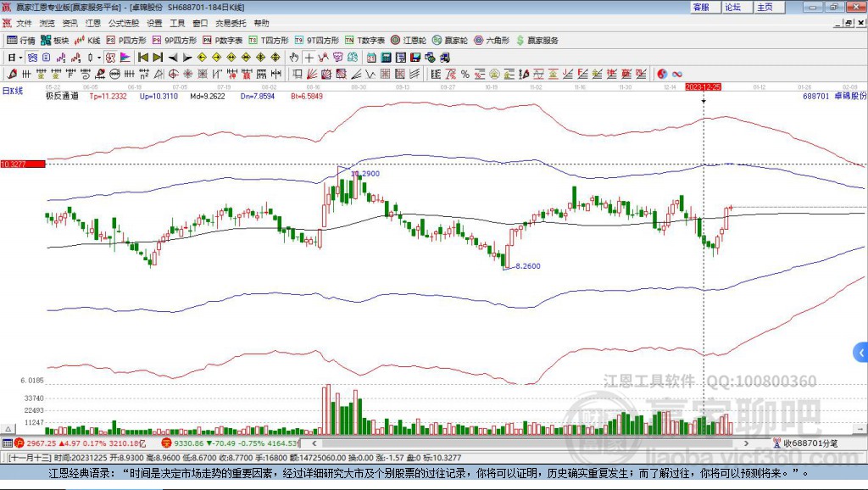Click the 主页 homepage button
The image size is (868, 490).
coord(769,7)
